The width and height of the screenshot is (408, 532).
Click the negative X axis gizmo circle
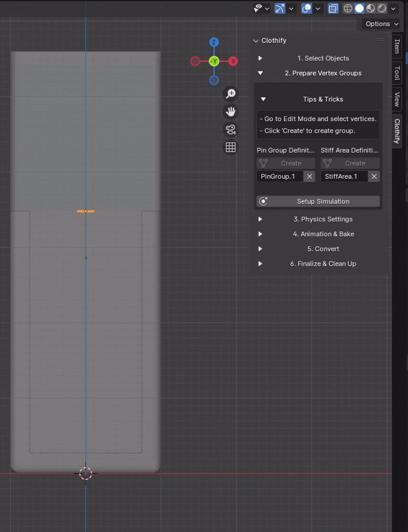(x=195, y=61)
